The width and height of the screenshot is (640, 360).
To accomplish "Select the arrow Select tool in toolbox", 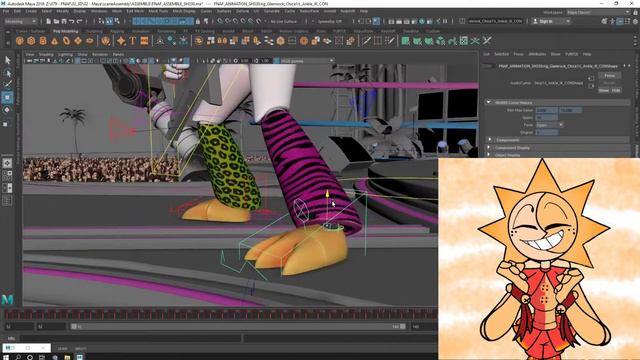I will [7, 60].
